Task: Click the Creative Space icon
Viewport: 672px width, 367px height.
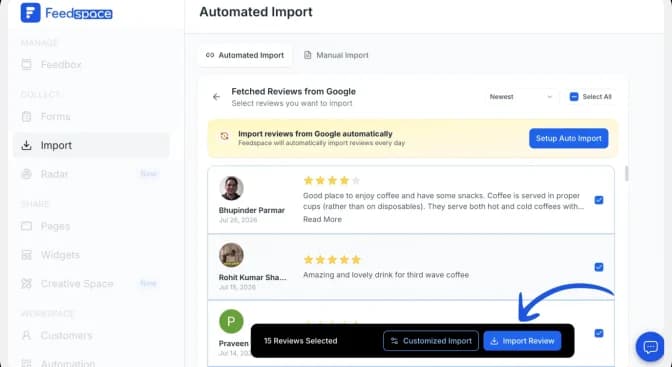Action: pyautogui.click(x=27, y=284)
